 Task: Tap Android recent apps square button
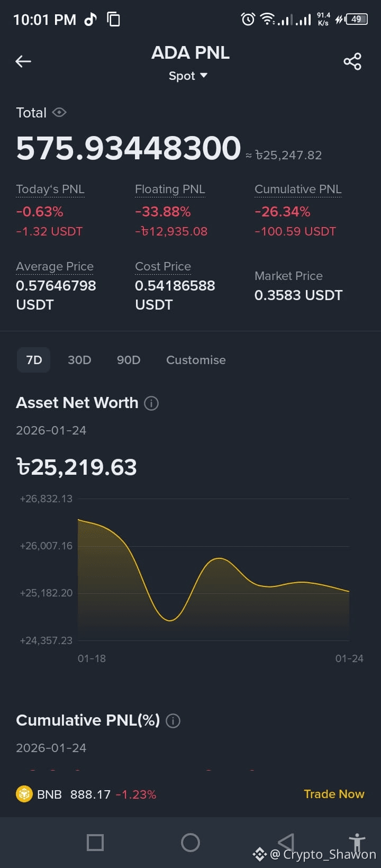[x=95, y=842]
